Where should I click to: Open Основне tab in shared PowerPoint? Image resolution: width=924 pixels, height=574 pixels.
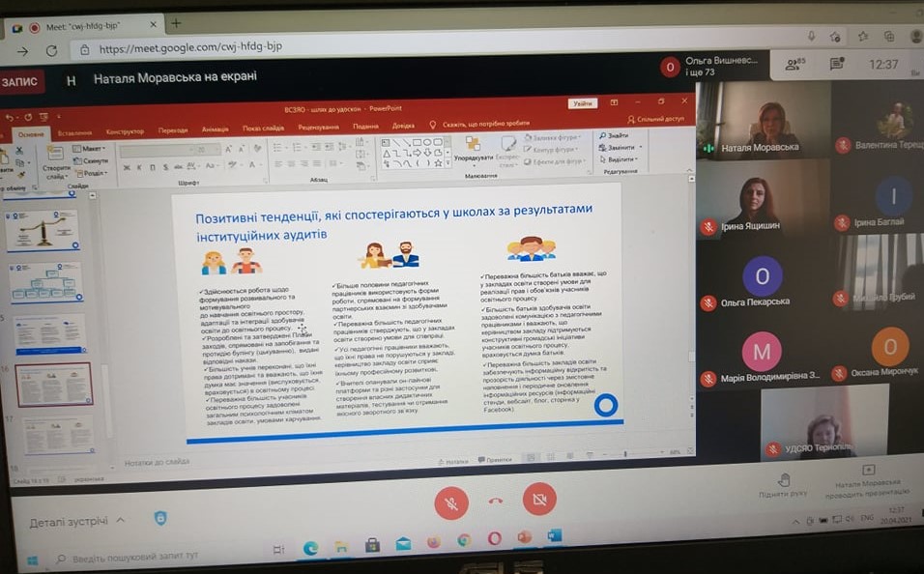pyautogui.click(x=31, y=134)
